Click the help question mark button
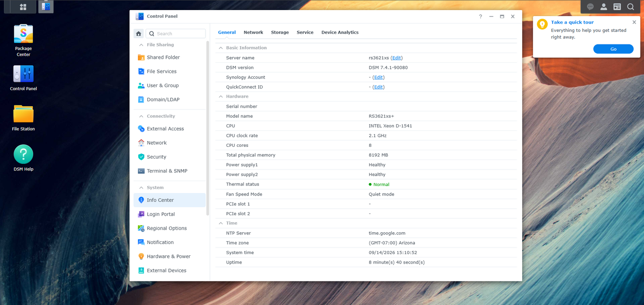This screenshot has width=644, height=305. [480, 17]
